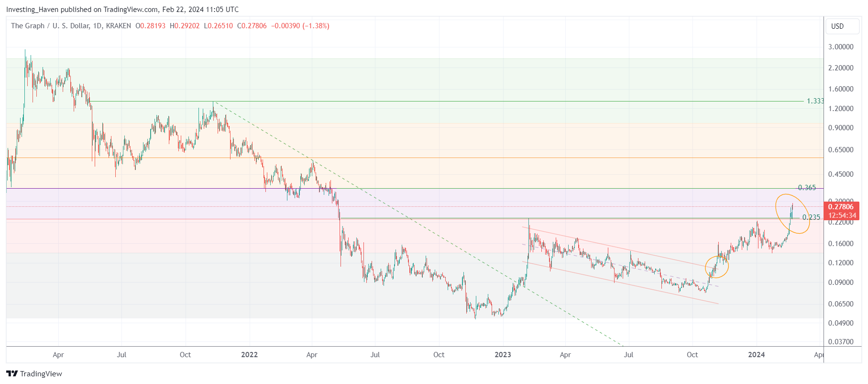Click the 0.06500 price axis value

tap(841, 304)
